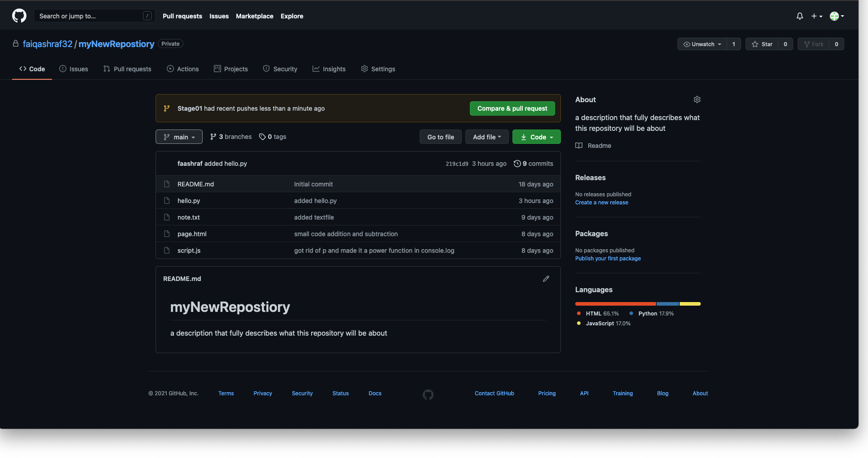Viewport: 868px width, 458px height.
Task: Click the file icon beside README.md row
Action: pyautogui.click(x=167, y=184)
